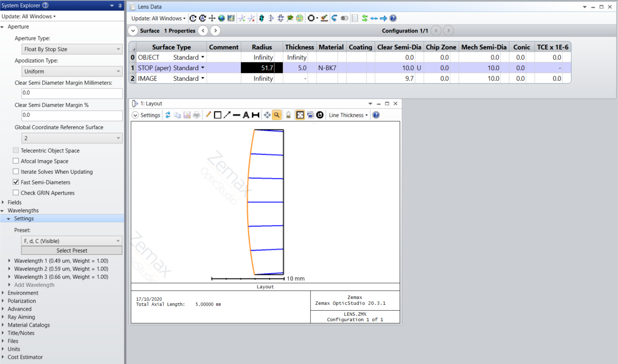This screenshot has width=618, height=364.
Task: Click the globe Local To Global icon
Action: coord(222,18)
